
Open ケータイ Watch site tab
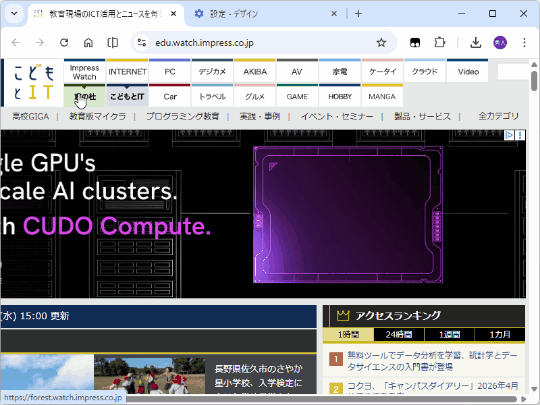[x=382, y=72]
